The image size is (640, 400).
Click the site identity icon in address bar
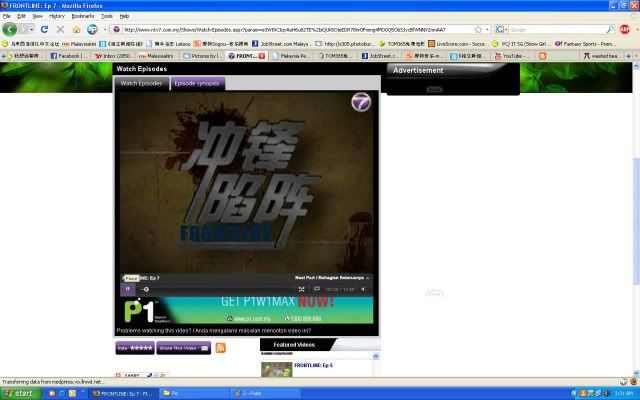pos(116,30)
